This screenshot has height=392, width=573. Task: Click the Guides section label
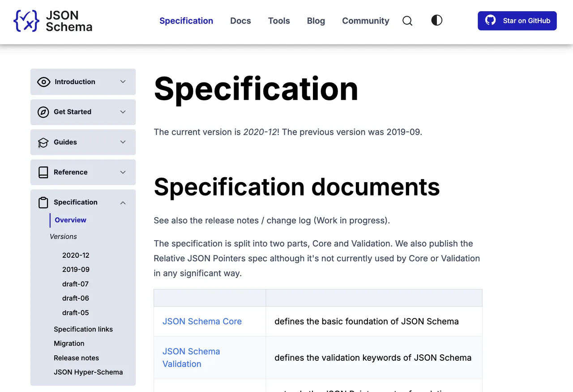click(65, 142)
